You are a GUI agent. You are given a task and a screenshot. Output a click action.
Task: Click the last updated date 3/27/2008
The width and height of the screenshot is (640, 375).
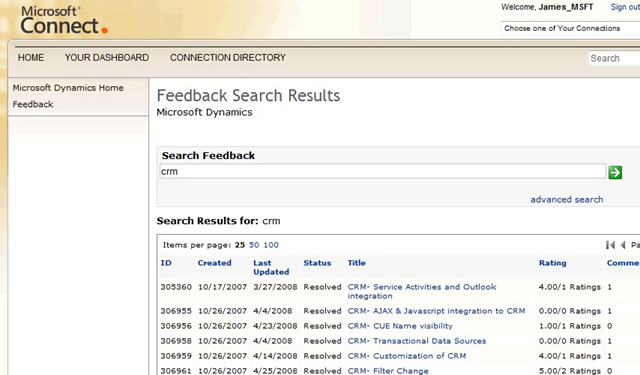(275, 287)
